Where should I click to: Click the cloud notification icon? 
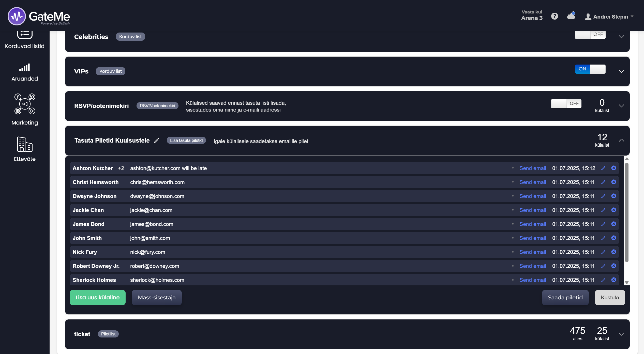point(571,16)
